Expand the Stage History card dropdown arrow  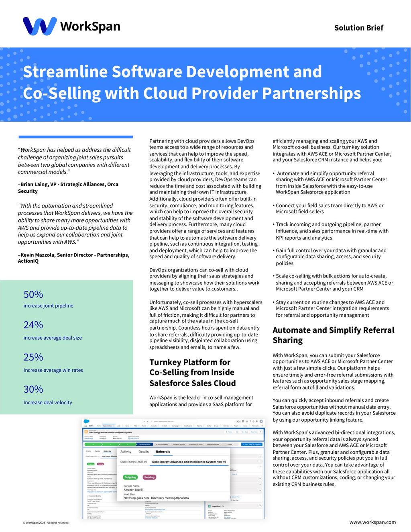click(x=260, y=506)
